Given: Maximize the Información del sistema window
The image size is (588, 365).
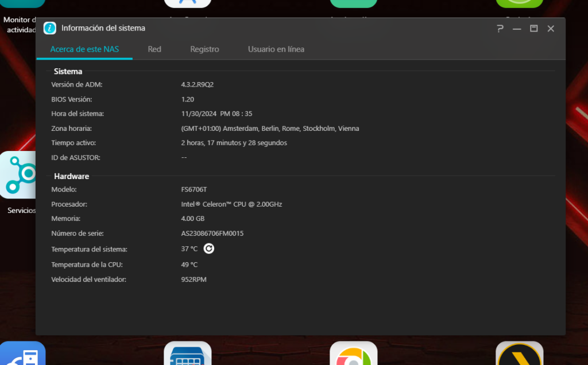Looking at the screenshot, I should point(533,29).
